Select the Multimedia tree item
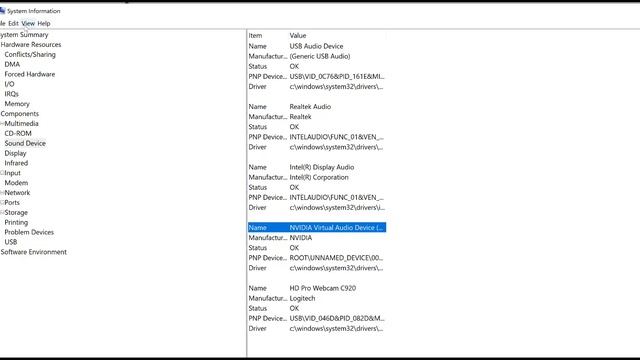The image size is (640, 360). coord(21,123)
